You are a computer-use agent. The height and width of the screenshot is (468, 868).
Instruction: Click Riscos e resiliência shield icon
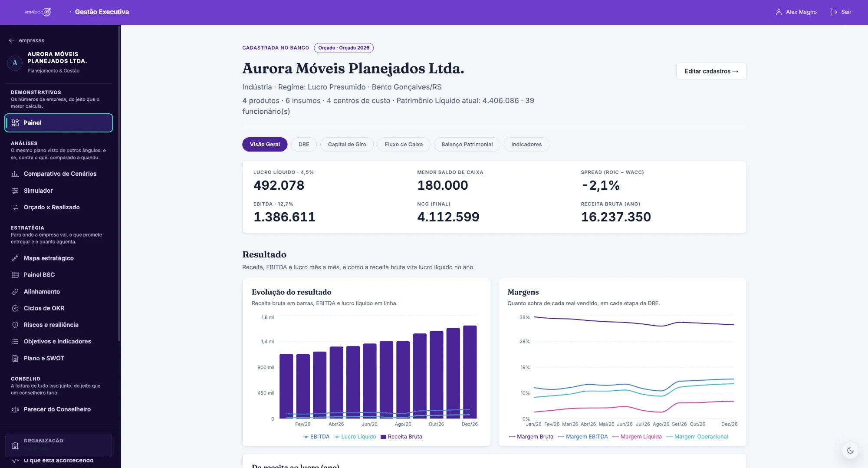tap(15, 325)
